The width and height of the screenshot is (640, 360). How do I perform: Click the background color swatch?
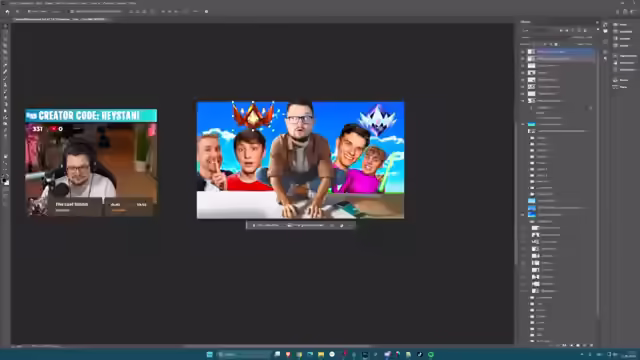(x=7, y=183)
